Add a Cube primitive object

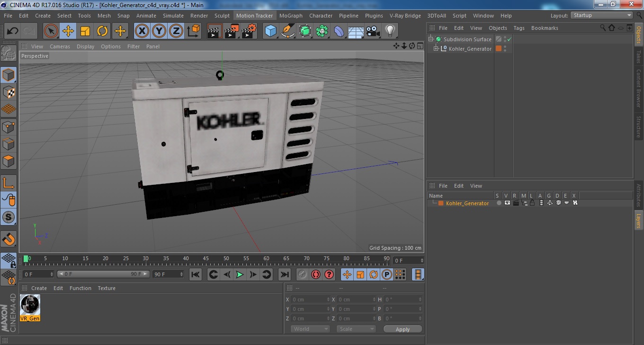tap(270, 31)
